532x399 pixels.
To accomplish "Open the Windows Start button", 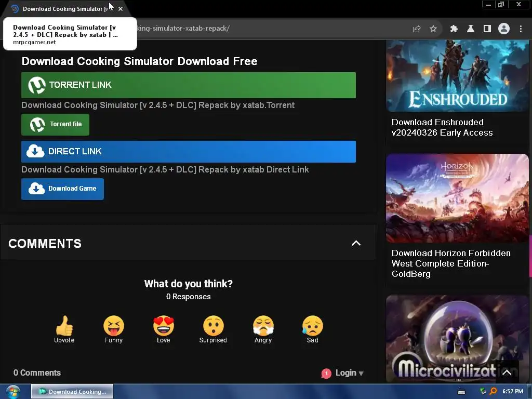I will (x=13, y=392).
